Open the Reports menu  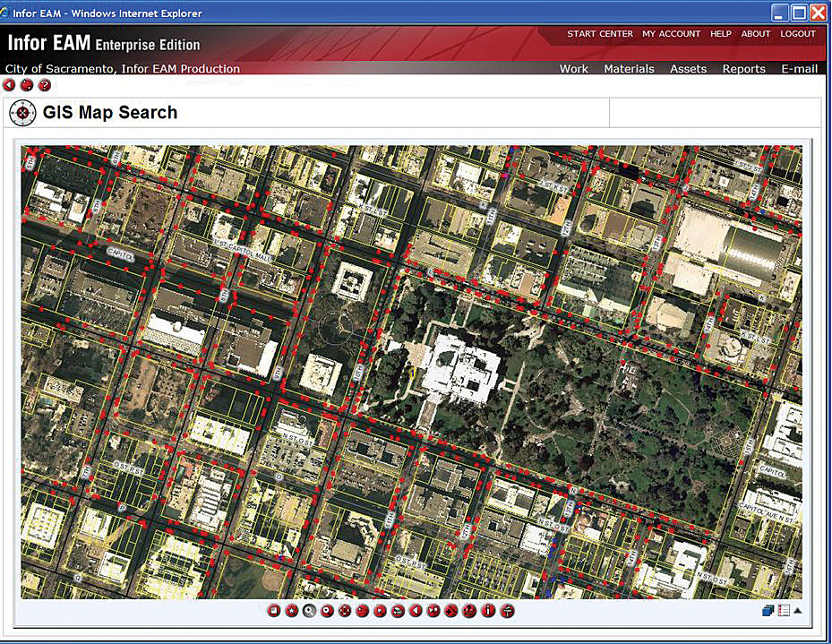(x=743, y=68)
